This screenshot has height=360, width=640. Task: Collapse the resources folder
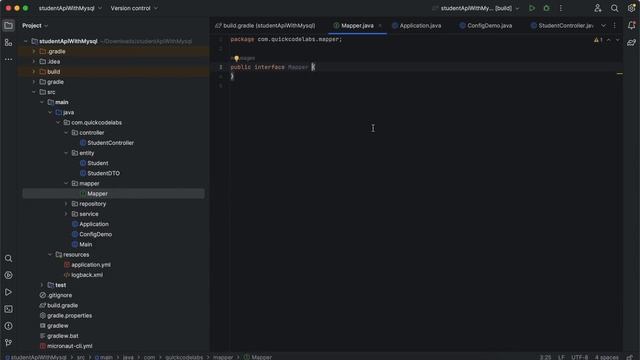click(x=50, y=255)
